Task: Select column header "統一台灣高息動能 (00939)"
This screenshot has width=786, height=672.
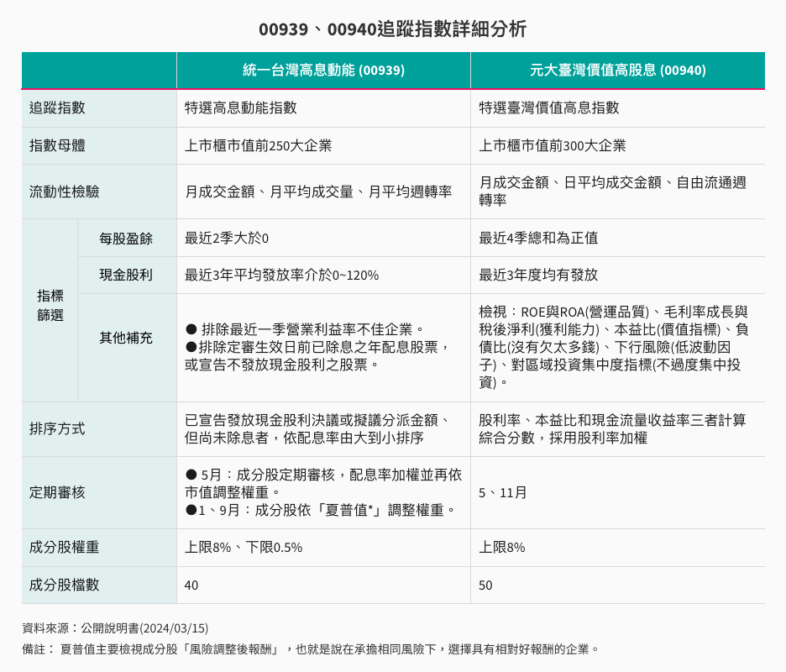Action: (x=323, y=71)
